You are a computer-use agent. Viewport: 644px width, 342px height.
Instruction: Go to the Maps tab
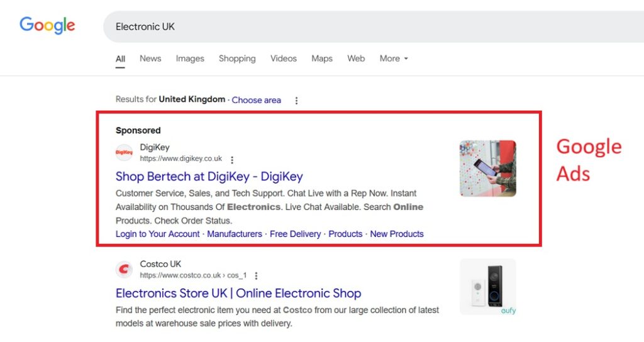click(322, 58)
